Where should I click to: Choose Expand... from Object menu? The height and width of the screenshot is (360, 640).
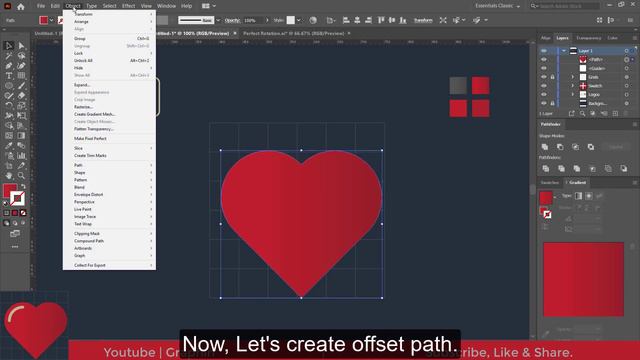109,85
